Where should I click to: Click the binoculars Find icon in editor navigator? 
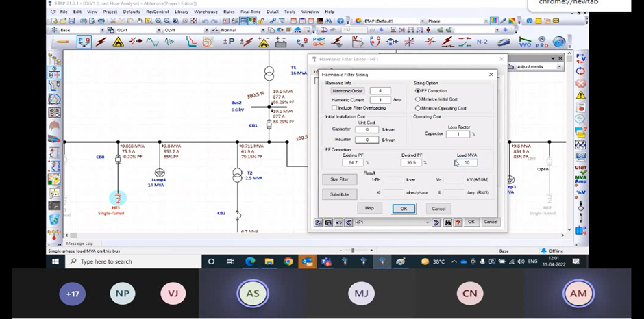point(447,222)
